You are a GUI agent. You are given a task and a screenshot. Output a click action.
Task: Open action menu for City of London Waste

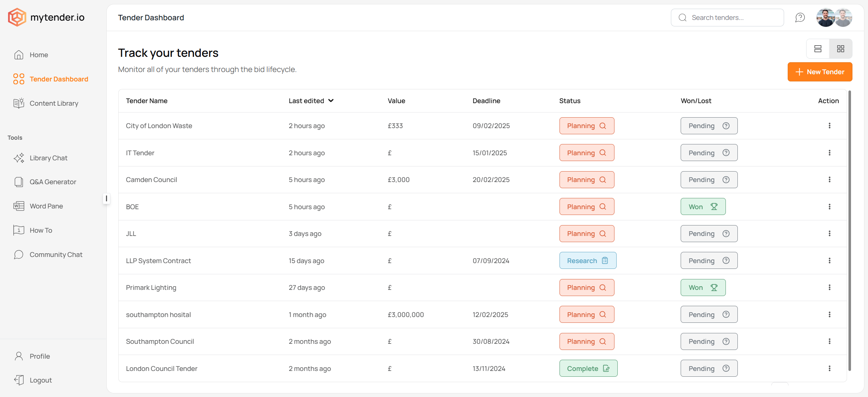[829, 126]
